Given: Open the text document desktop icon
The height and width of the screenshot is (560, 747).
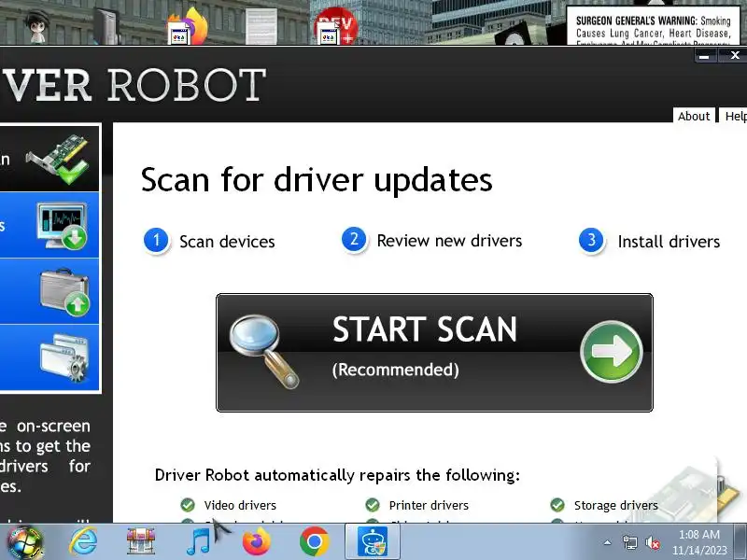Looking at the screenshot, I should click(261, 27).
